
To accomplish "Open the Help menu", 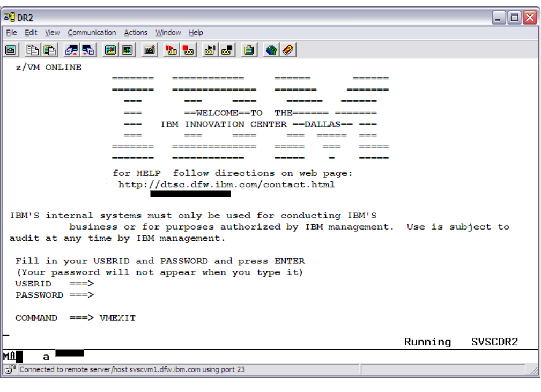I will [196, 33].
